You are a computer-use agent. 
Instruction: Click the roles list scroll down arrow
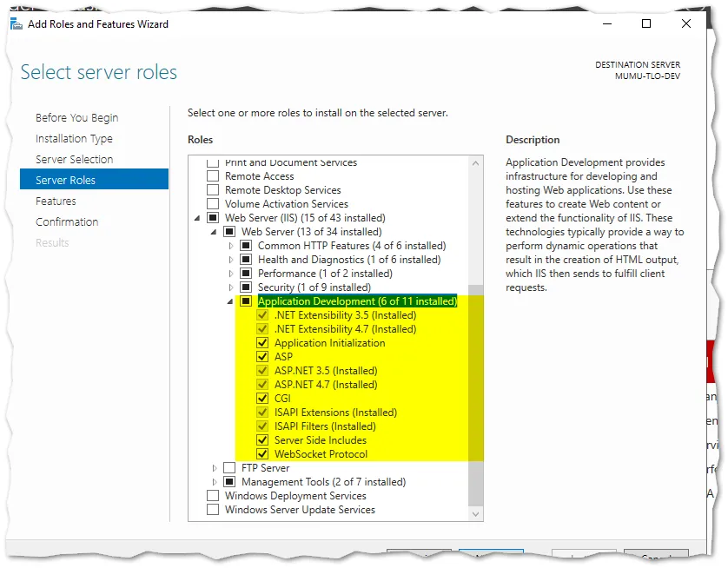click(475, 513)
